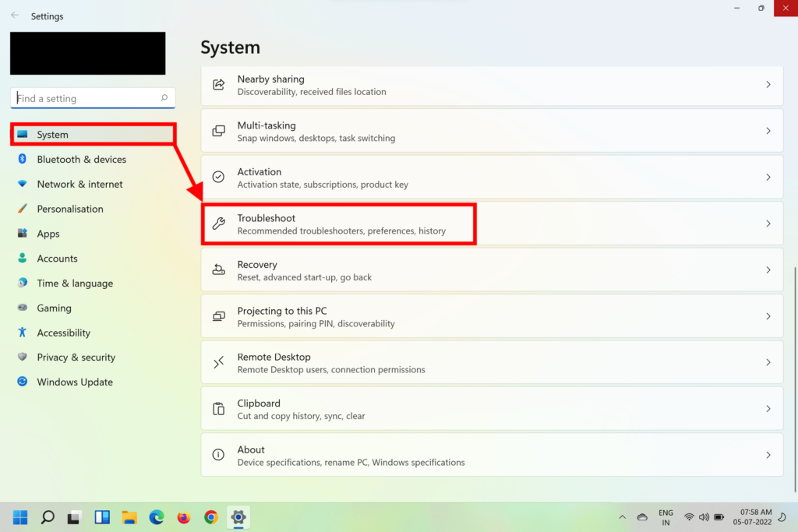Click the Nearby sharing icon

[x=219, y=85]
